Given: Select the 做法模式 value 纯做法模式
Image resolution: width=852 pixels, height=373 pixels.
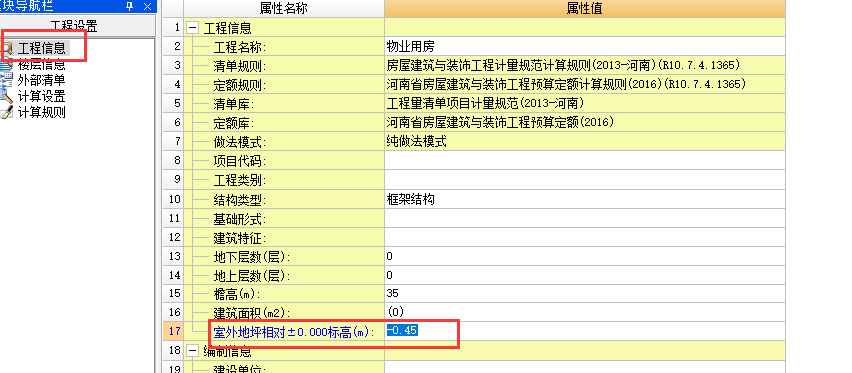Looking at the screenshot, I should pyautogui.click(x=585, y=141).
